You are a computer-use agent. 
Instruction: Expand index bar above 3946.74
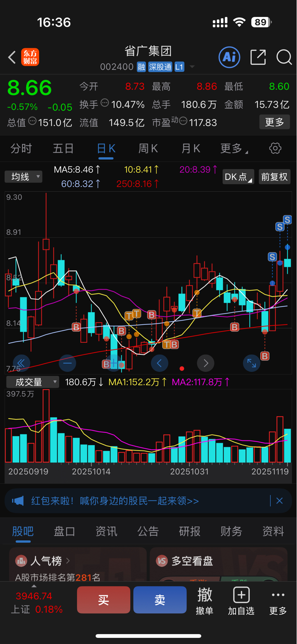pyautogui.click(x=34, y=586)
